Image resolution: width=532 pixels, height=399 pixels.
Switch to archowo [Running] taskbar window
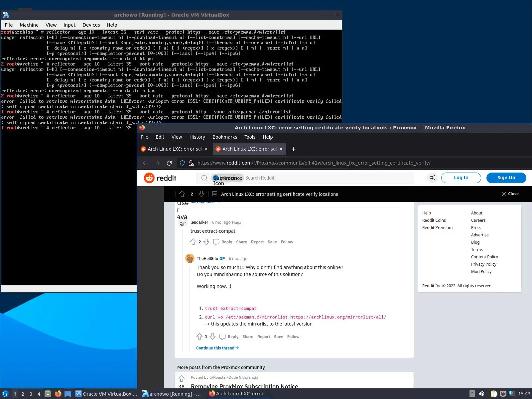coord(172,394)
